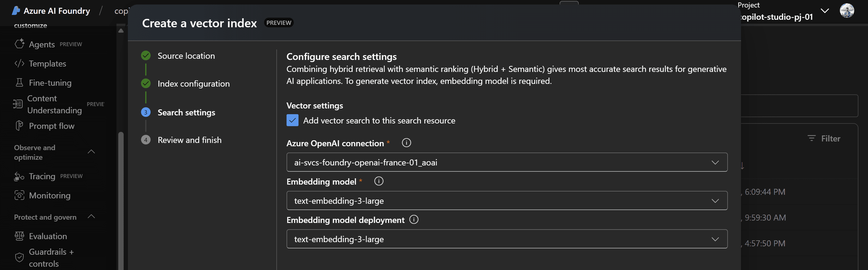This screenshot has width=868, height=270.
Task: Go back to the Source location step
Action: click(x=186, y=56)
